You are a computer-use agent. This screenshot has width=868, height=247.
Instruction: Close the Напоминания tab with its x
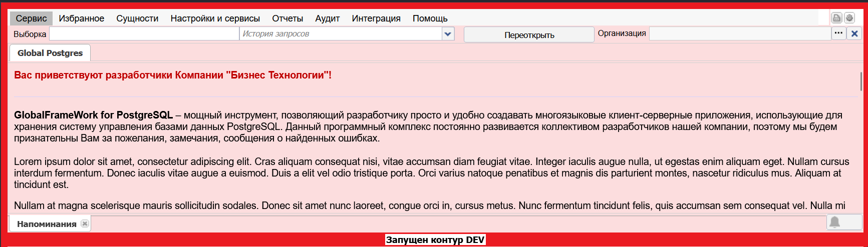(85, 223)
